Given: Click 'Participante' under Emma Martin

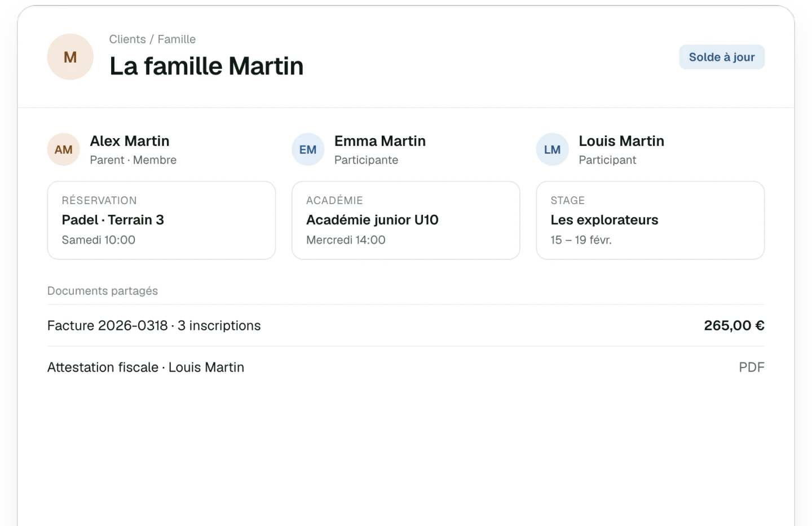Looking at the screenshot, I should pos(367,160).
